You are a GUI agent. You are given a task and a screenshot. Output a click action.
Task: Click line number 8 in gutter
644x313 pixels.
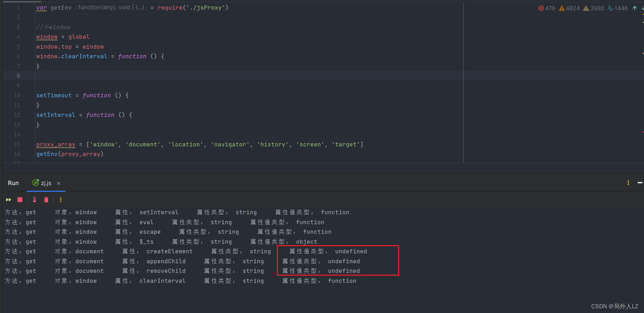point(18,76)
